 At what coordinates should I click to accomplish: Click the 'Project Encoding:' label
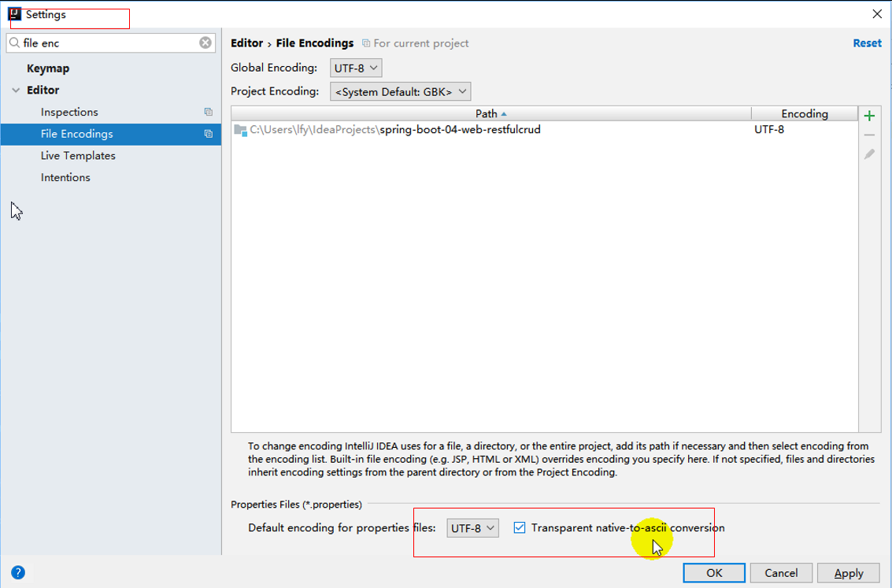(x=275, y=91)
